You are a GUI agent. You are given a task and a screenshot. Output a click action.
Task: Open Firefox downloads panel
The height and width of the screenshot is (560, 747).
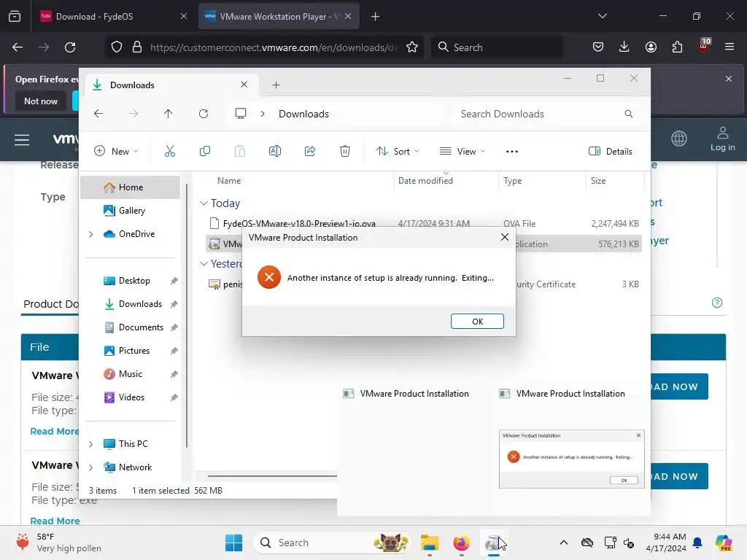[624, 47]
